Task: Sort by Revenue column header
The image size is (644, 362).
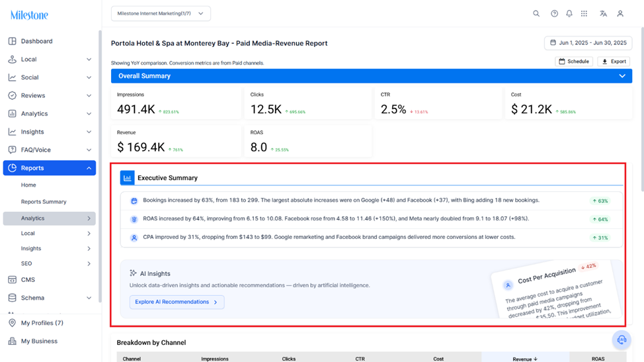Action: click(x=525, y=359)
